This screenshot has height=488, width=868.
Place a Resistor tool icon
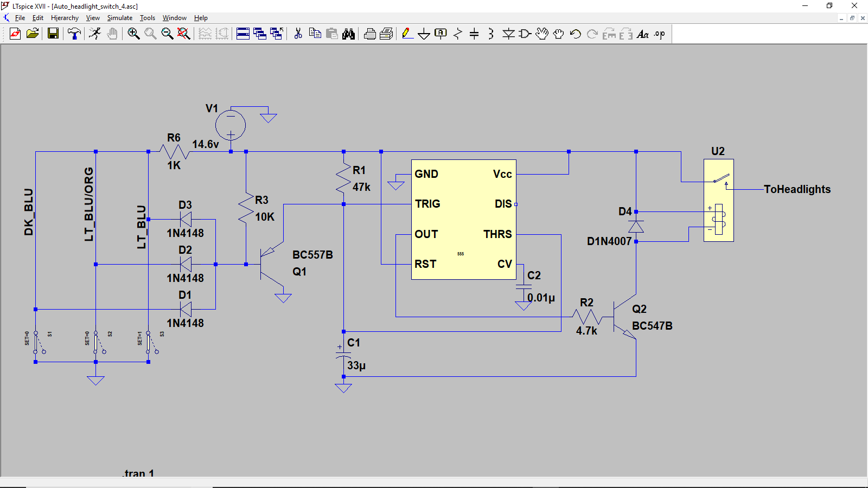coord(458,34)
